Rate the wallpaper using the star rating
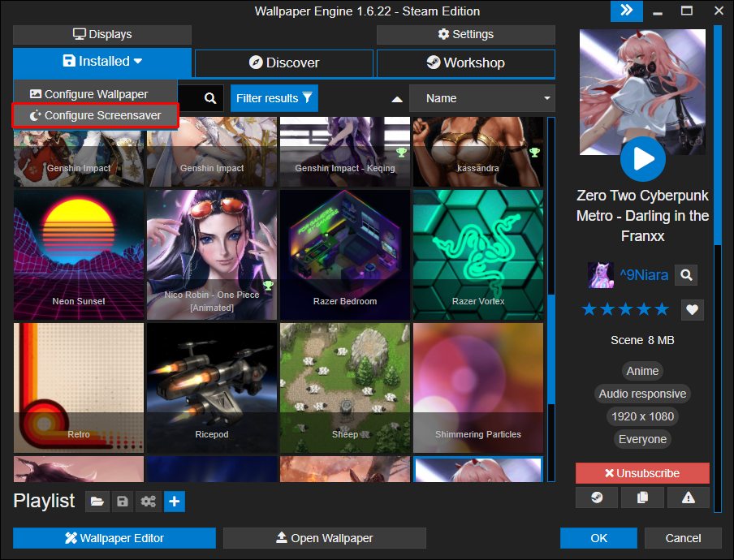 coord(625,309)
